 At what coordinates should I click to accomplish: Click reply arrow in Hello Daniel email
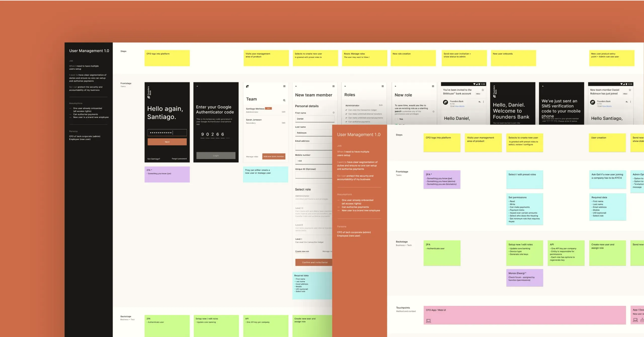[479, 102]
